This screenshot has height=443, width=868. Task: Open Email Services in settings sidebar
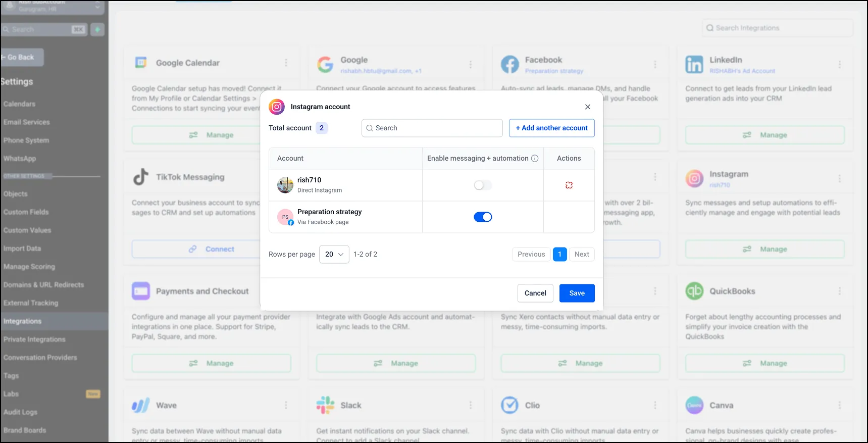pos(26,122)
